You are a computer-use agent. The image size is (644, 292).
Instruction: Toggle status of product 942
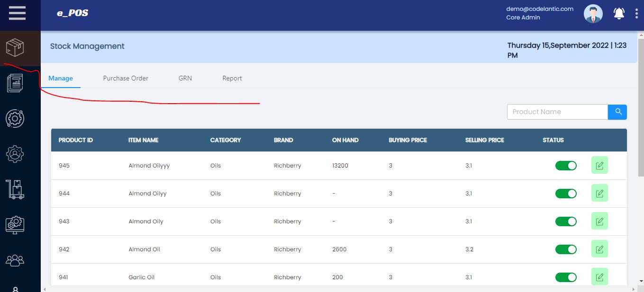tap(566, 249)
